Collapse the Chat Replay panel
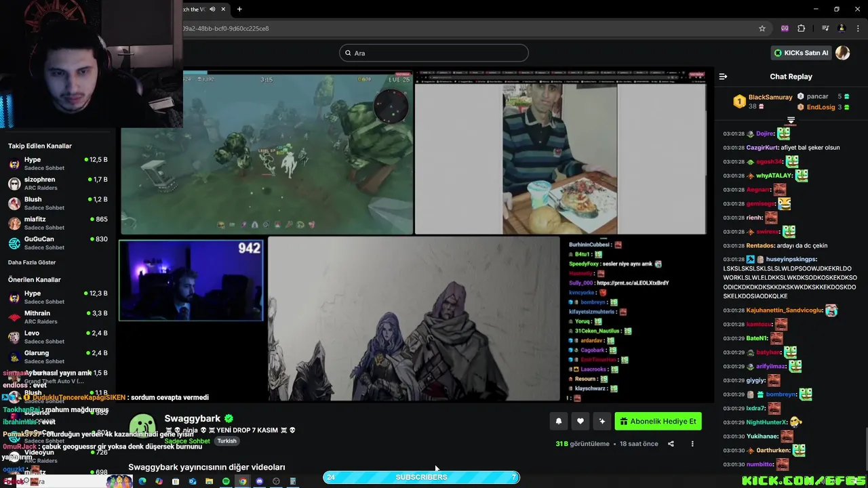The image size is (868, 488). [723, 77]
